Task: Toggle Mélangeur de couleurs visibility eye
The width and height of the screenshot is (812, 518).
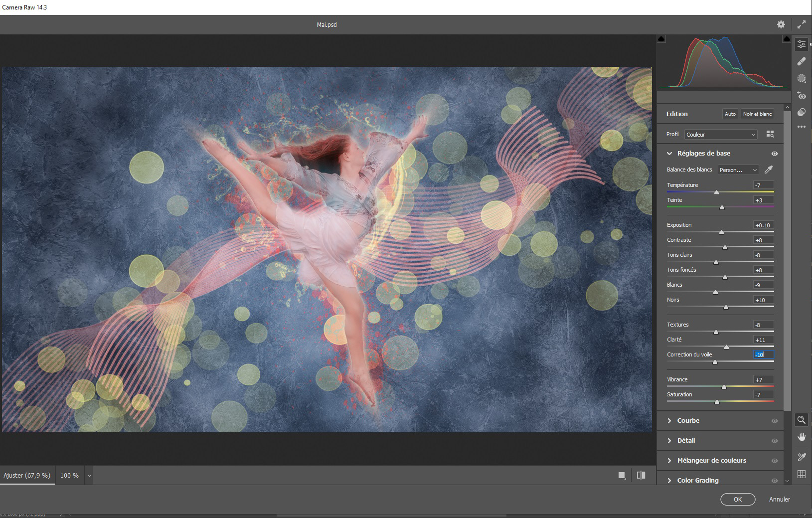Action: [775, 461]
